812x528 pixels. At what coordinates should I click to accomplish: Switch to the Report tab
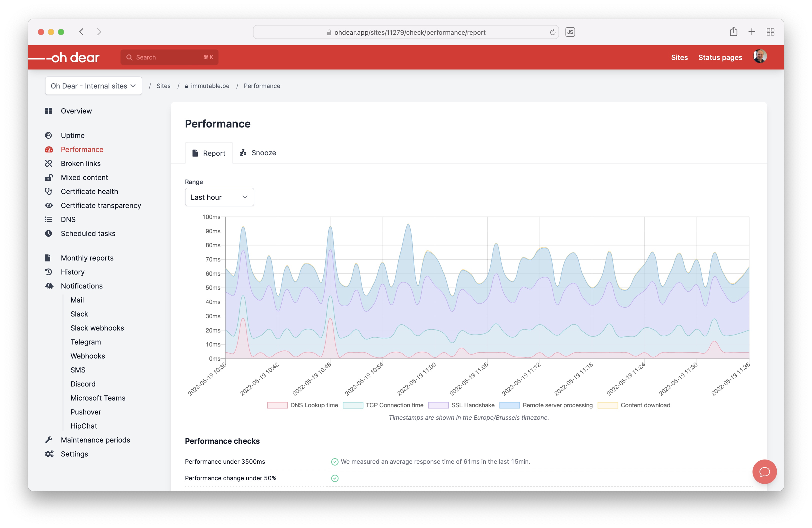[209, 153]
